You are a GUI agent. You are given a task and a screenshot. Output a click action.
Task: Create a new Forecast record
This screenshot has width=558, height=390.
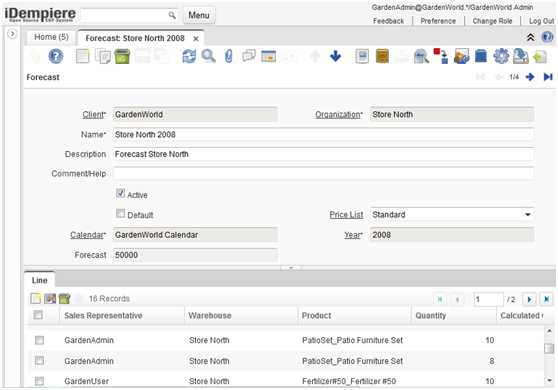tap(82, 56)
